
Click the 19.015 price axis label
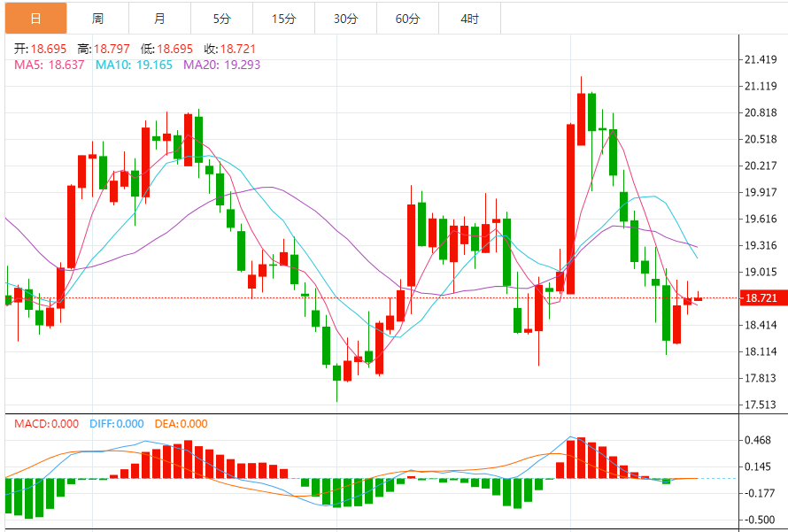tap(761, 272)
